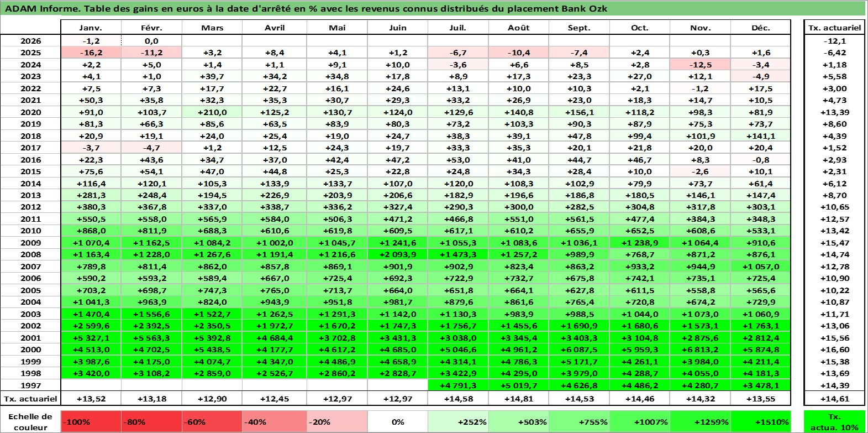Select the 'Mars' column header
The image size is (868, 433).
212,28
